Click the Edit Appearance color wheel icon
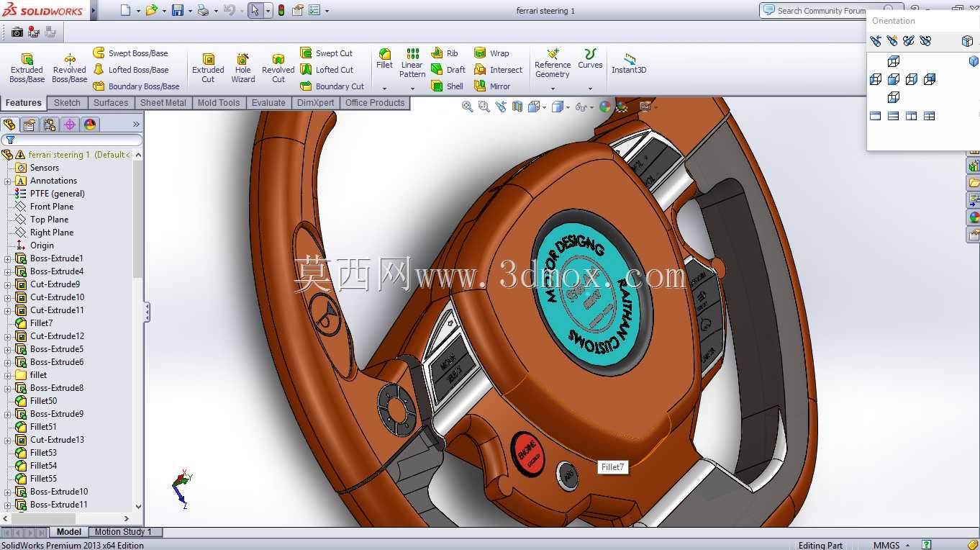The height and width of the screenshot is (550, 980). click(605, 107)
